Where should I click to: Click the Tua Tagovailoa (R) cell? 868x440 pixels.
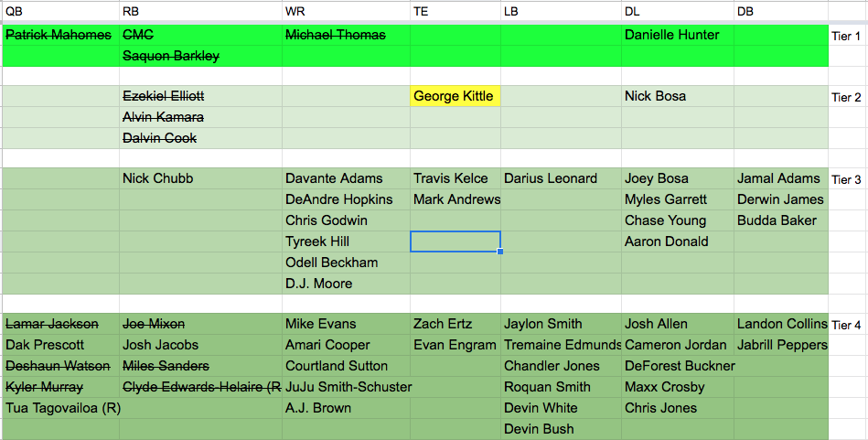pos(60,409)
